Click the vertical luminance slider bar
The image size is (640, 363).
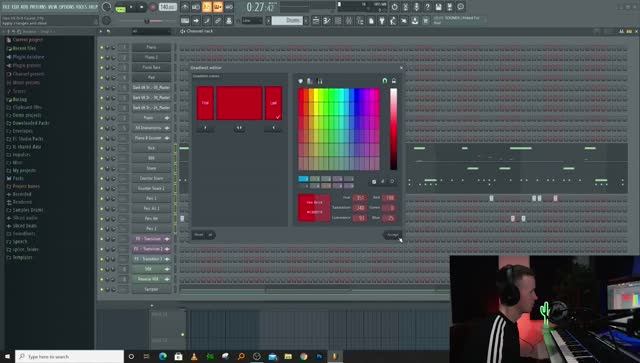[393, 129]
